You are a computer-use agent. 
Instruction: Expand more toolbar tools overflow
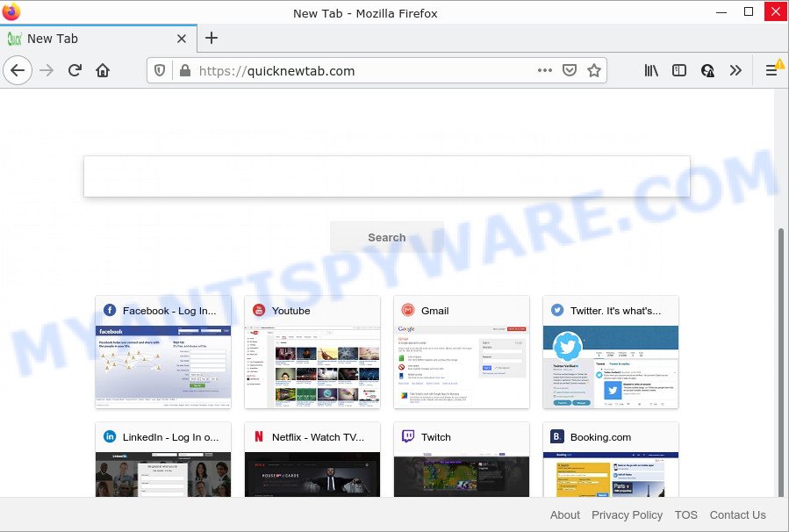coord(735,70)
